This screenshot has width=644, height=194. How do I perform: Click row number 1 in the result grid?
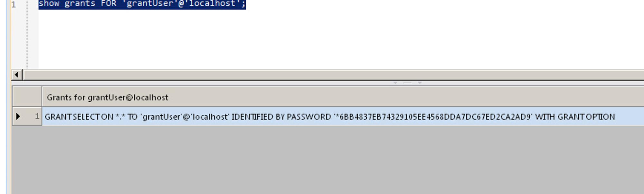click(x=37, y=116)
